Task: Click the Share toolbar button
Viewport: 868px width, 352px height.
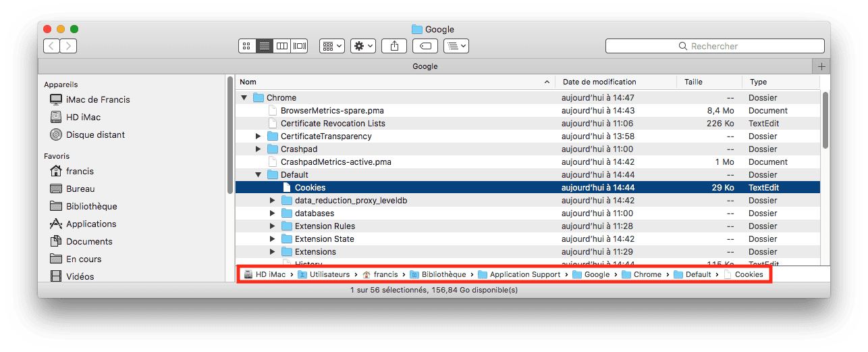Action: (x=394, y=46)
